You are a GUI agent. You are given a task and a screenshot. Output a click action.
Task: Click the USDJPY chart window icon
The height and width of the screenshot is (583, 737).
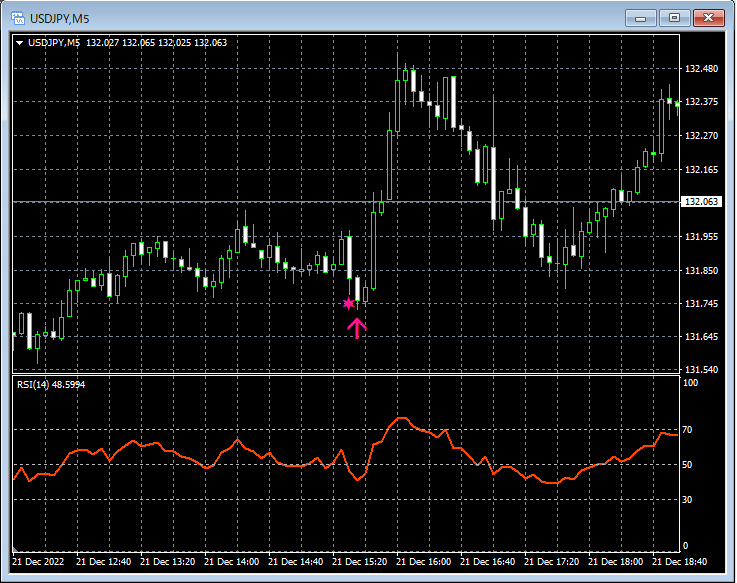(x=18, y=18)
